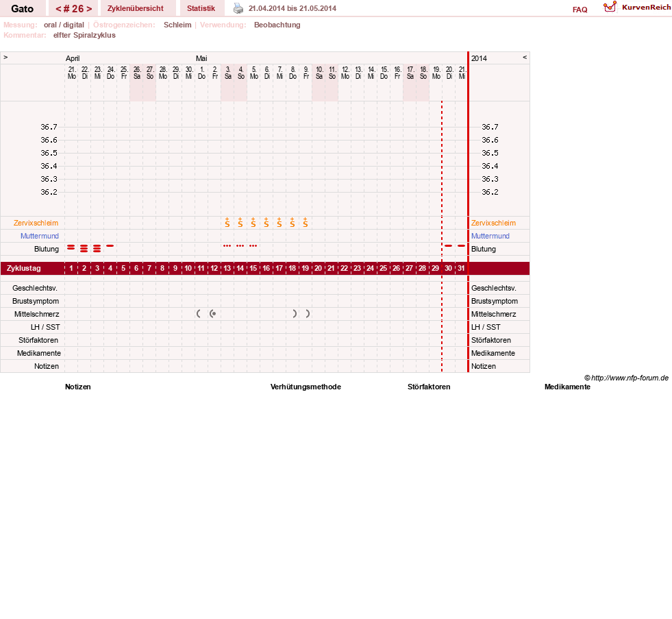Click heavy bleeding marker on cycle day 2

[x=84, y=248]
